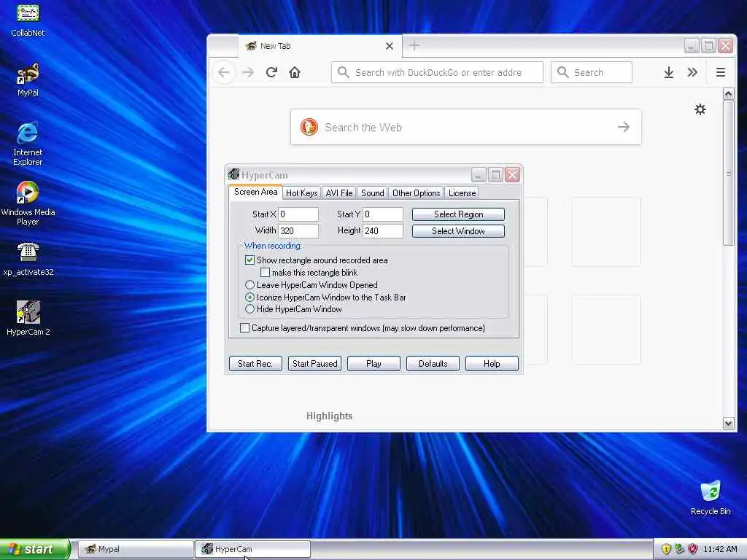Select the MyPal desktop shortcut

(28, 80)
